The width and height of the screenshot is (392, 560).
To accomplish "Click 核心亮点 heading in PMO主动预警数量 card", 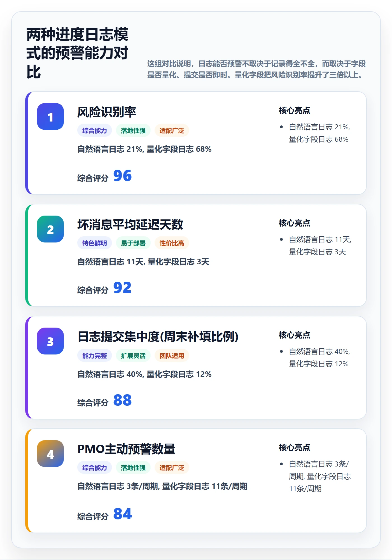I will tap(295, 448).
